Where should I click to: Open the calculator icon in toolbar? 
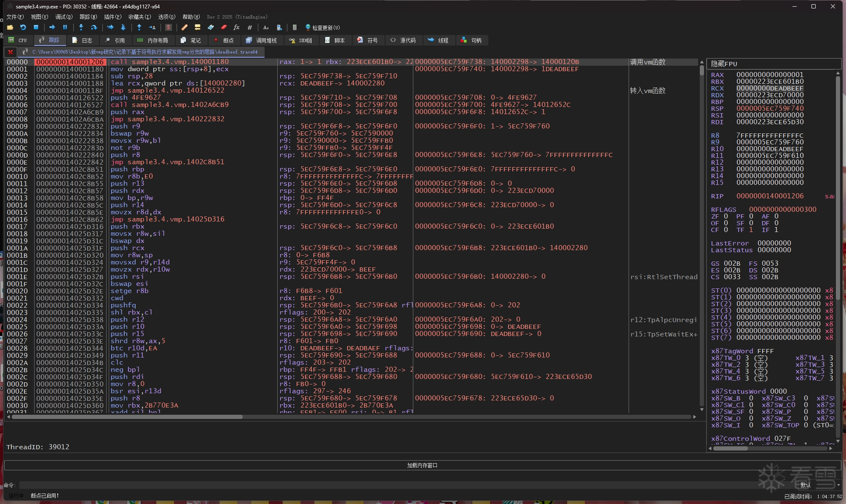pos(294,27)
